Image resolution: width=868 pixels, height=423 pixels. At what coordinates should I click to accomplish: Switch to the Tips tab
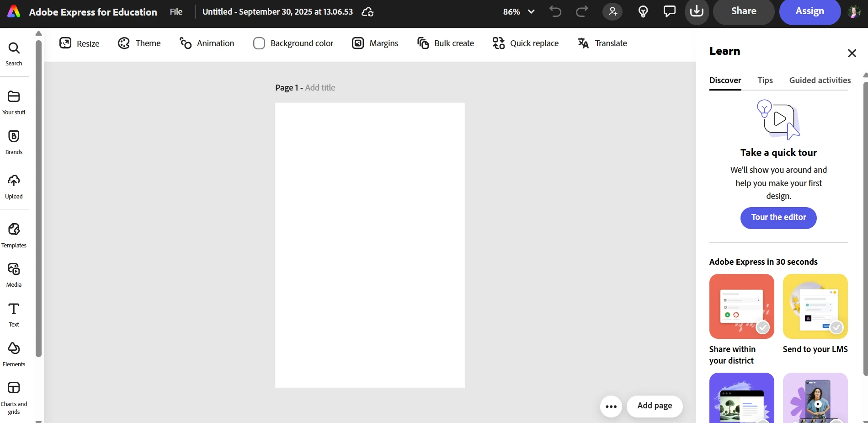(x=765, y=80)
